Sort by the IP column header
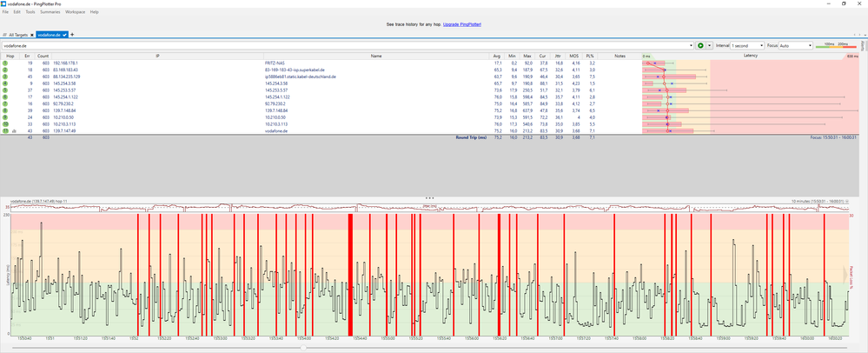Image resolution: width=868 pixels, height=353 pixels. pos(157,56)
